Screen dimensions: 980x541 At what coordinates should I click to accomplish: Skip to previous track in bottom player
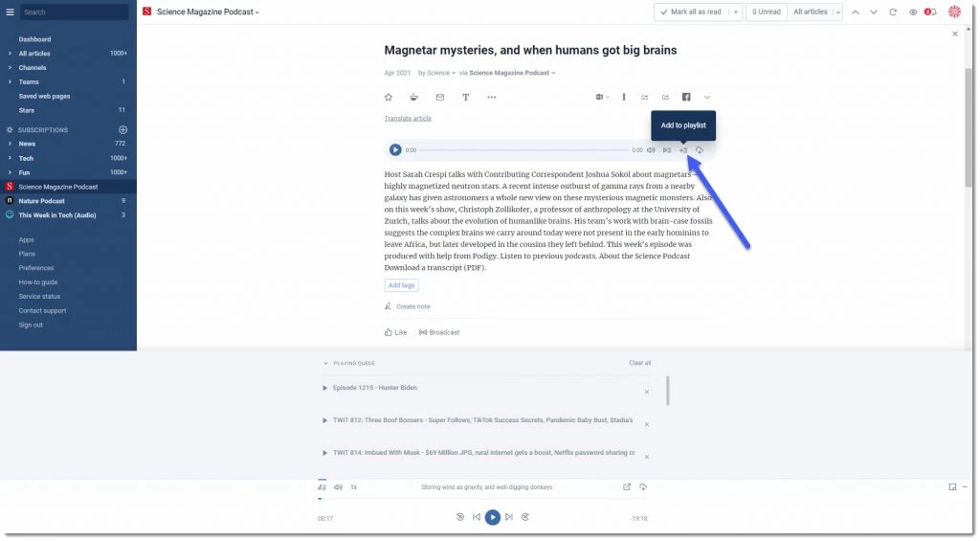[477, 517]
